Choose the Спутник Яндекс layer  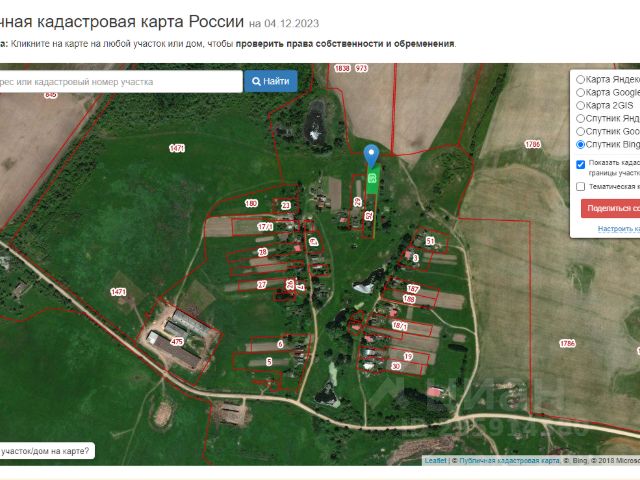click(581, 118)
